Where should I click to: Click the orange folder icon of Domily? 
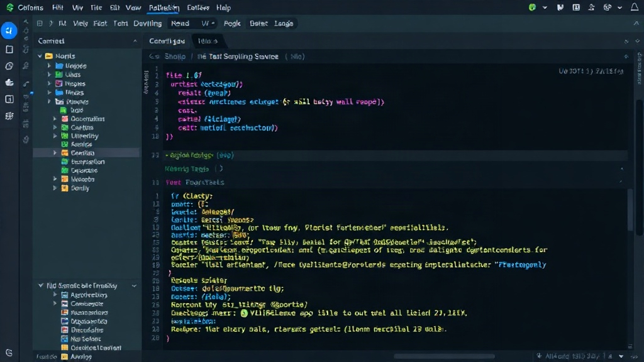point(65,188)
